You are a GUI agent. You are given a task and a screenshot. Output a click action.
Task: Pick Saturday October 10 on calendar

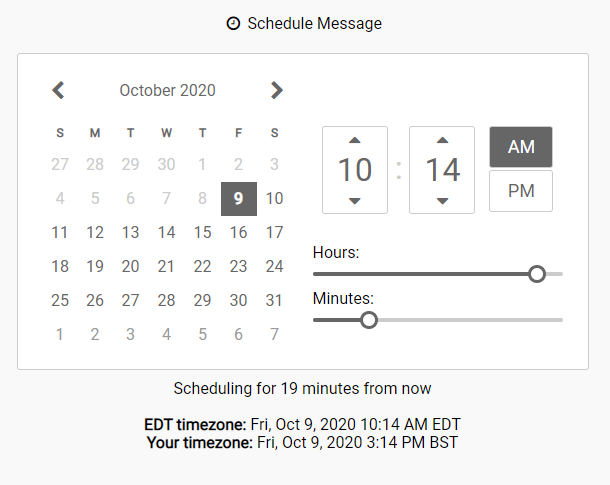click(274, 199)
